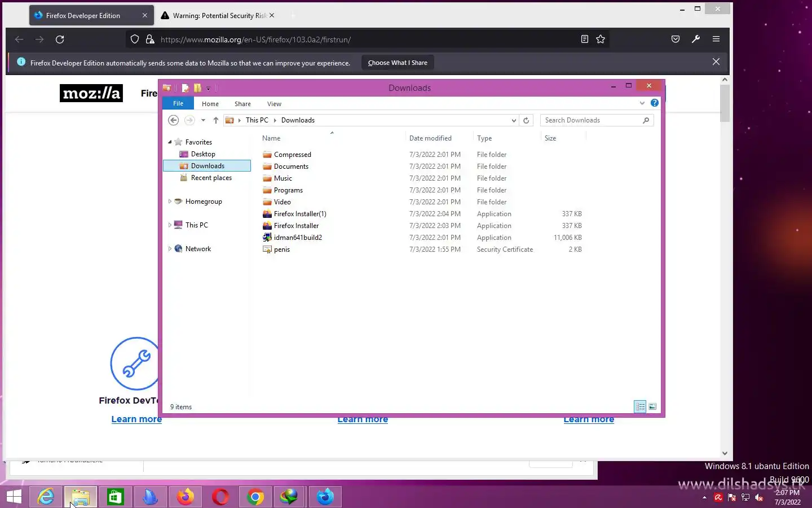812x508 pixels.
Task: Open the File tab in Explorer ribbon
Action: pyautogui.click(x=178, y=103)
